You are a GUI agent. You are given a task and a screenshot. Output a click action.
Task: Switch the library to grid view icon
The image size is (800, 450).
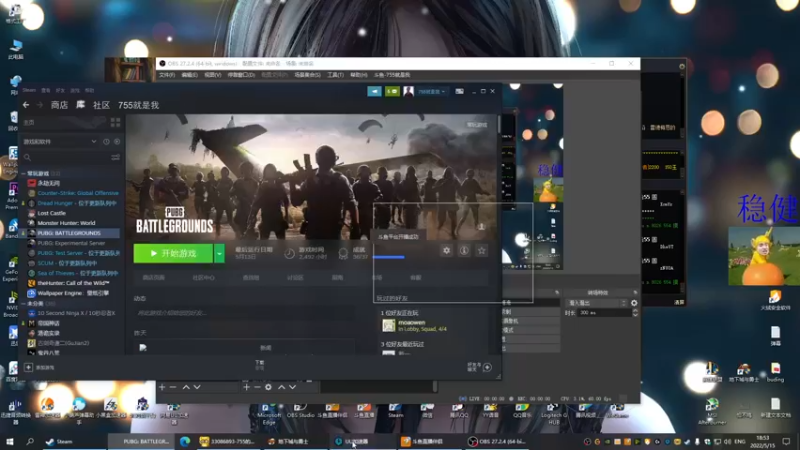pyautogui.click(x=115, y=122)
